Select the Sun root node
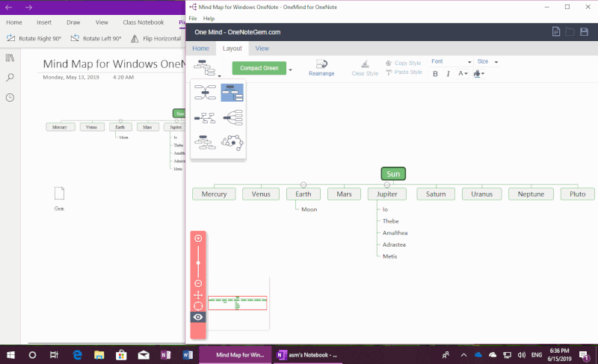The image size is (598, 364). tap(393, 174)
